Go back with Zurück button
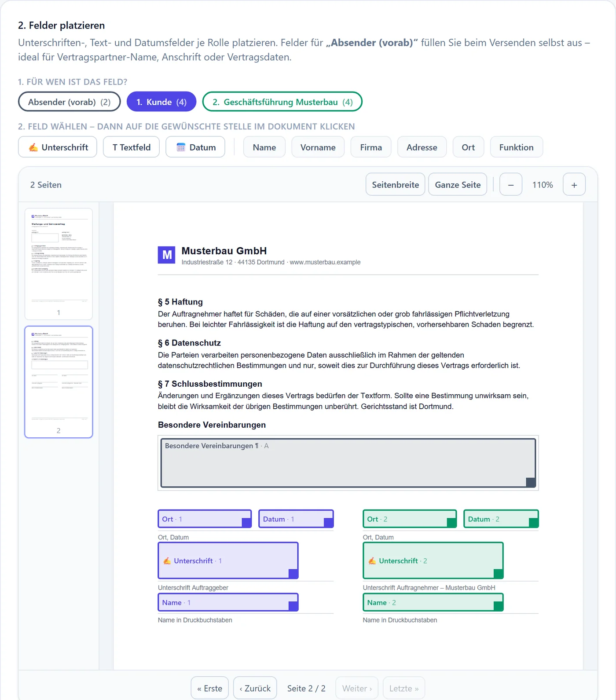 pyautogui.click(x=255, y=688)
